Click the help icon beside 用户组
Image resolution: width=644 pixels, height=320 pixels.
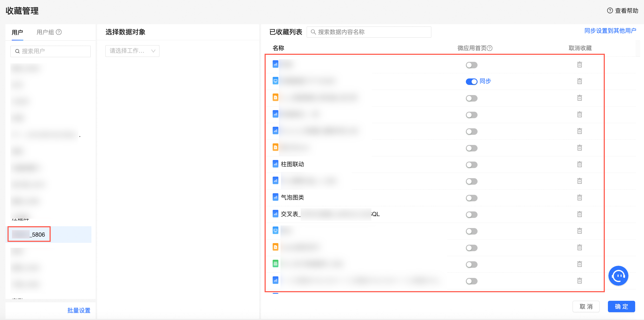pyautogui.click(x=59, y=32)
